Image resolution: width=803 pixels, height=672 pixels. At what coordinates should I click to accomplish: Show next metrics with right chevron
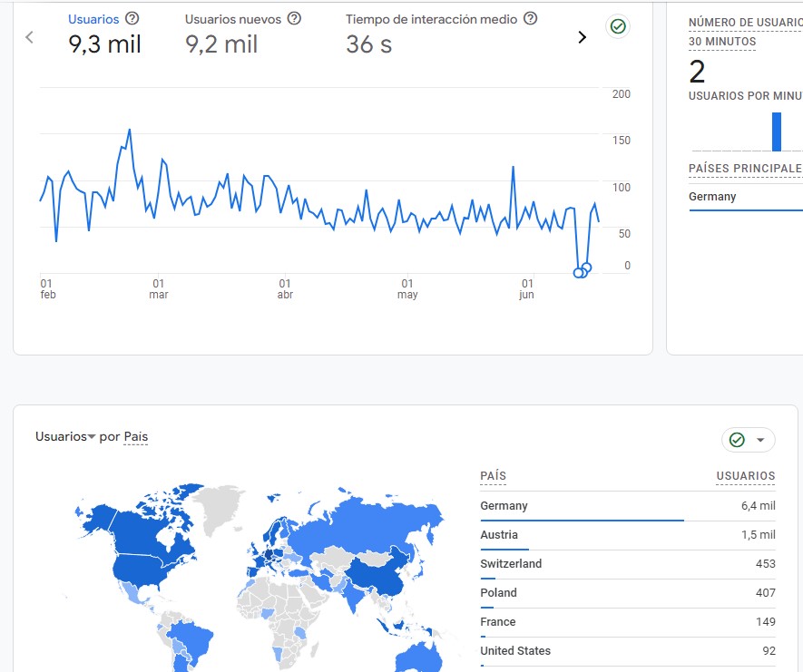point(582,37)
